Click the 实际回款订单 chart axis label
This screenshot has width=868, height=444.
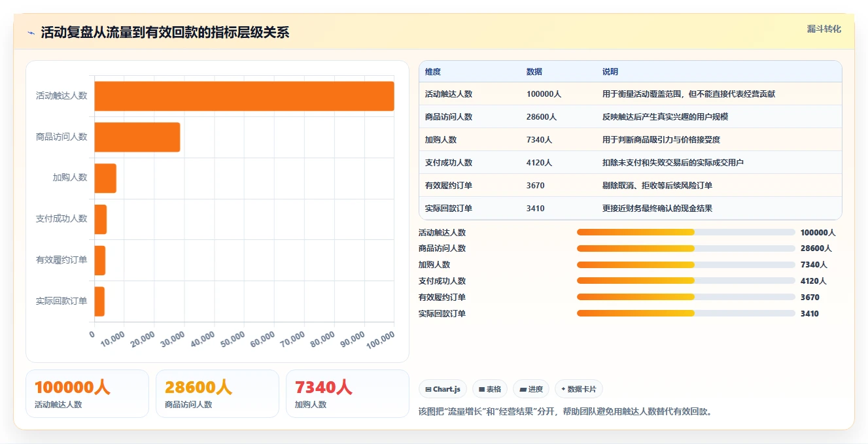(61, 301)
